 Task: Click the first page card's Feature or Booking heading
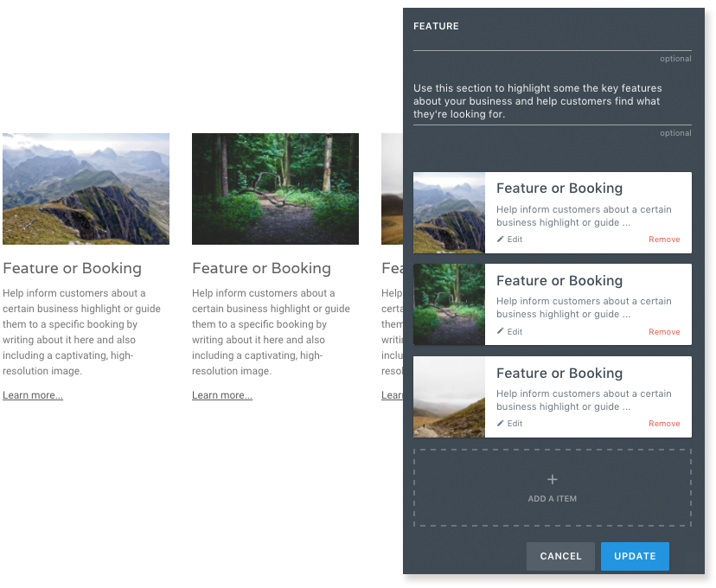(72, 268)
